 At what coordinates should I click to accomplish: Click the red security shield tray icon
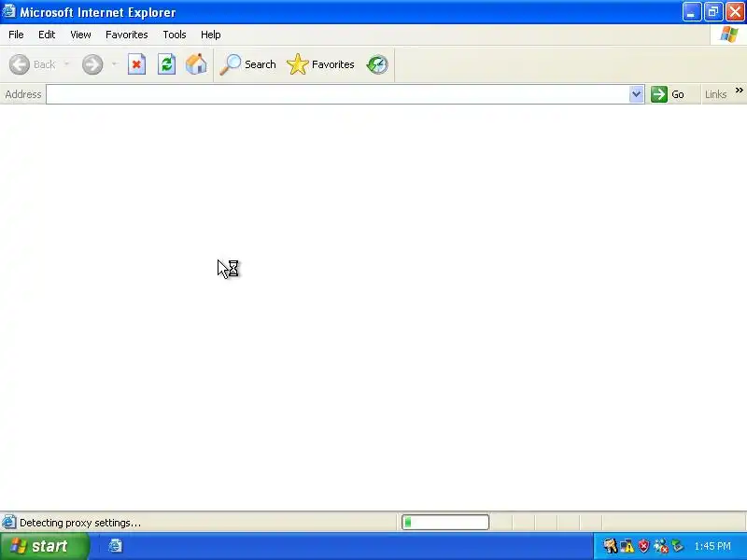[x=643, y=546]
